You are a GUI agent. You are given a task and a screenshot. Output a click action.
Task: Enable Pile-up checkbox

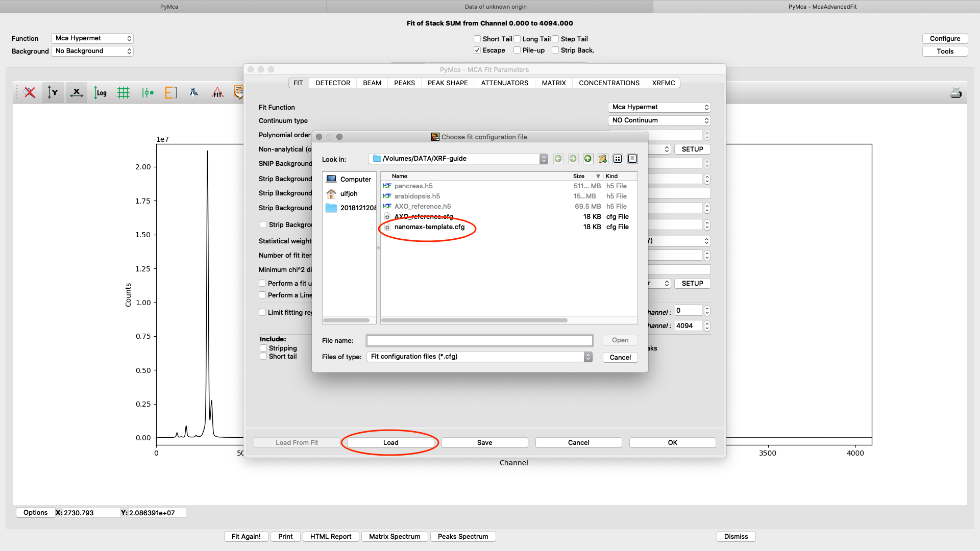(x=517, y=50)
